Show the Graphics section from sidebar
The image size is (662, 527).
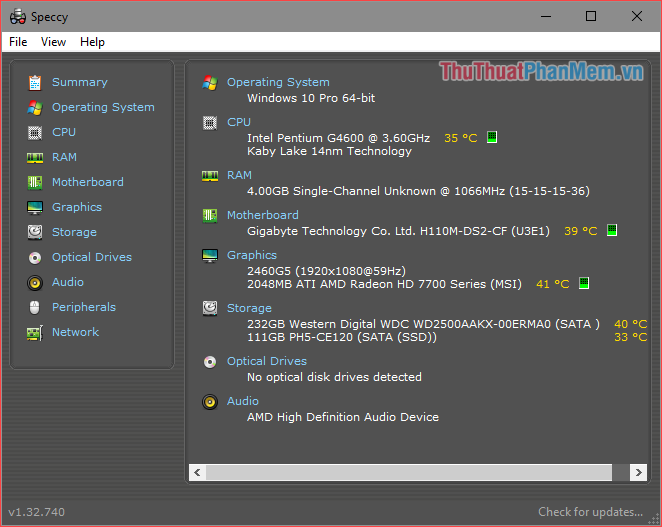coord(77,207)
